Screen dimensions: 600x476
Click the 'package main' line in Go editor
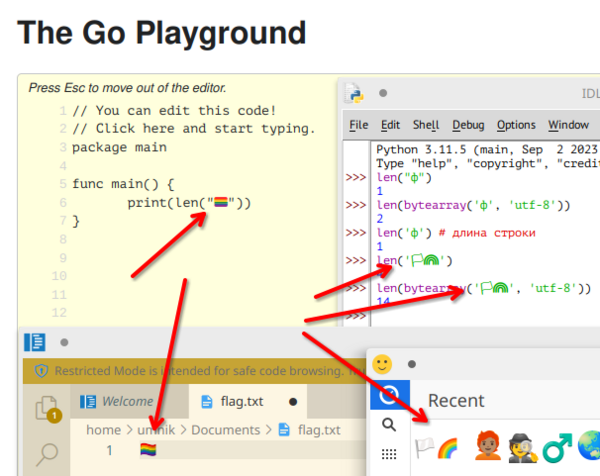click(x=119, y=147)
